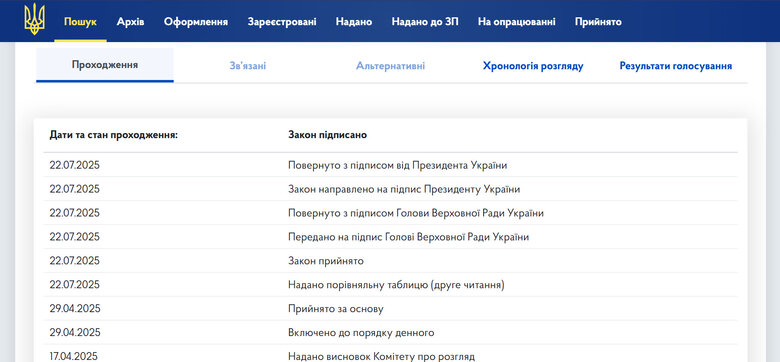Click the Ukrainian trident emblem logo
This screenshot has height=362, width=780.
pos(34,19)
